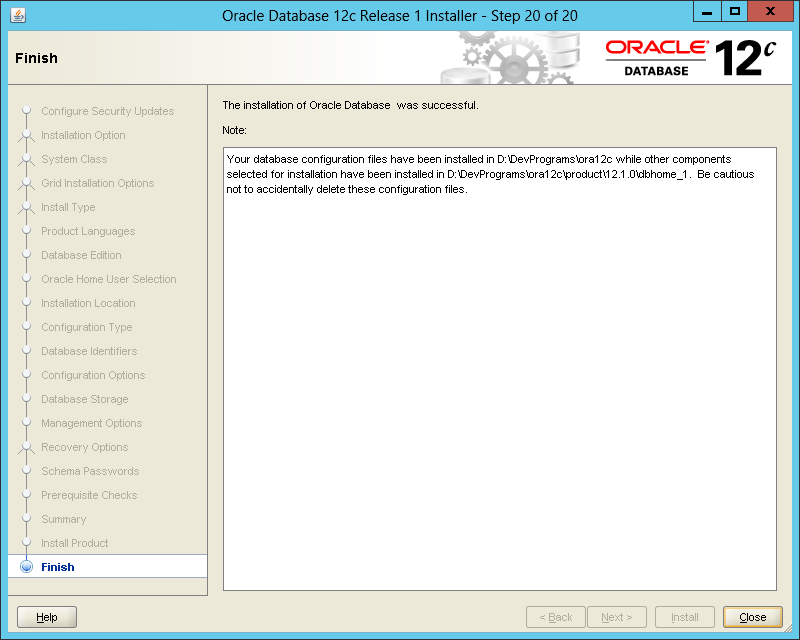Click the Product Languages step marker
Viewport: 800px width, 640px height.
click(27, 230)
